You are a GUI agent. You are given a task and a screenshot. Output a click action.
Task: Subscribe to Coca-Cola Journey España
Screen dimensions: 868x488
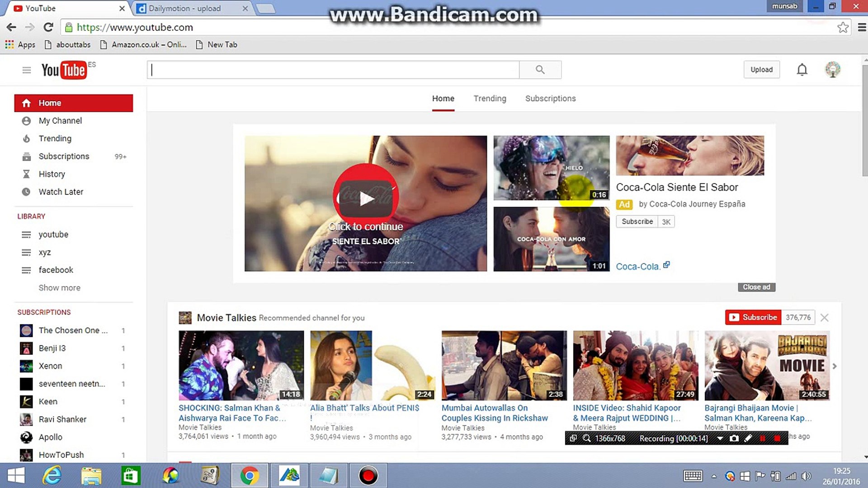637,221
